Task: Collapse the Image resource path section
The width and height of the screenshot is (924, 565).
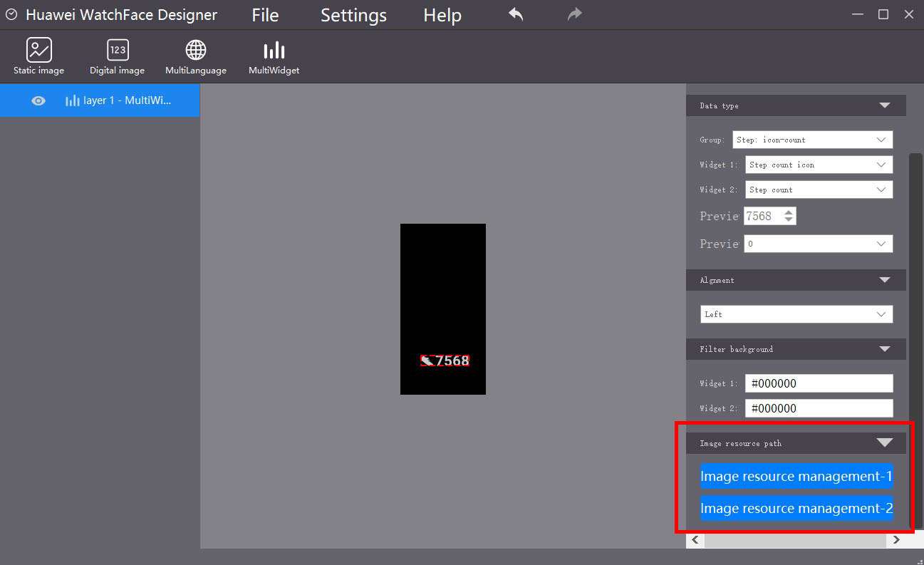Action: pyautogui.click(x=885, y=442)
